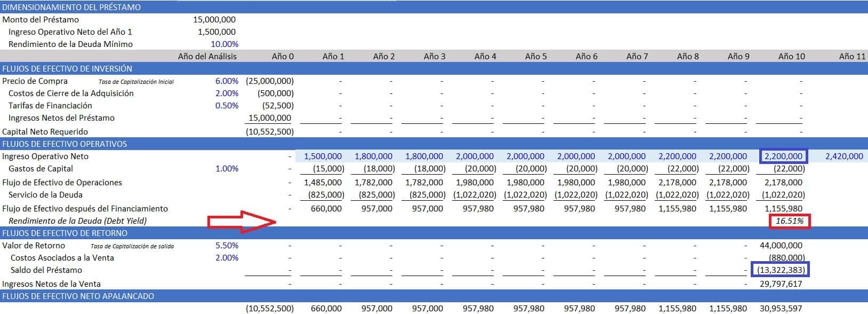Select the blue-outlined Año 10 Ingreso Operativo Neto cell
868x314 pixels.
click(x=783, y=156)
